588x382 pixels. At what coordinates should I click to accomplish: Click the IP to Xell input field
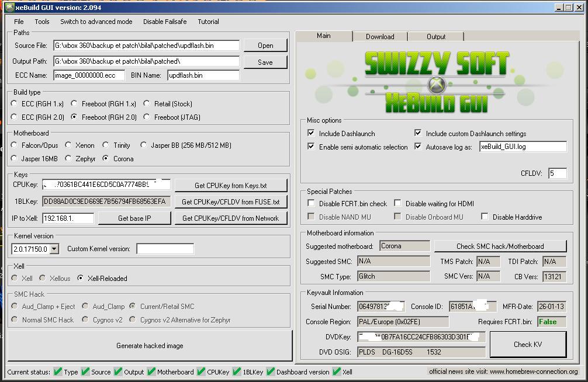pos(68,218)
